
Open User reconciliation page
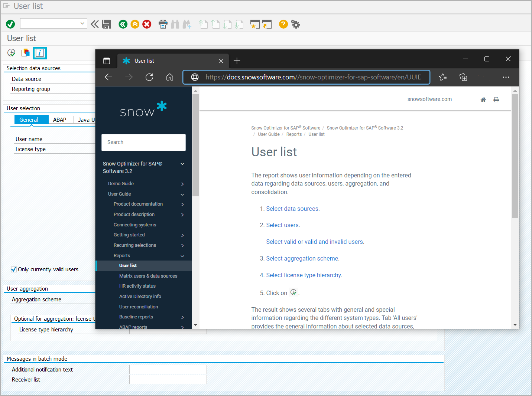[x=139, y=307]
